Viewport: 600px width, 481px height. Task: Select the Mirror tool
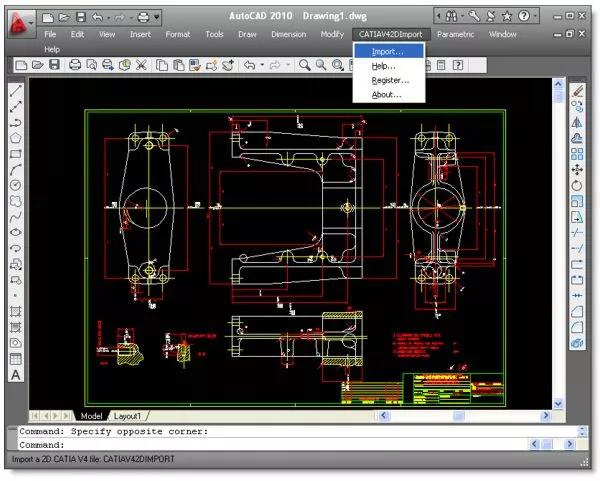pyautogui.click(x=577, y=122)
